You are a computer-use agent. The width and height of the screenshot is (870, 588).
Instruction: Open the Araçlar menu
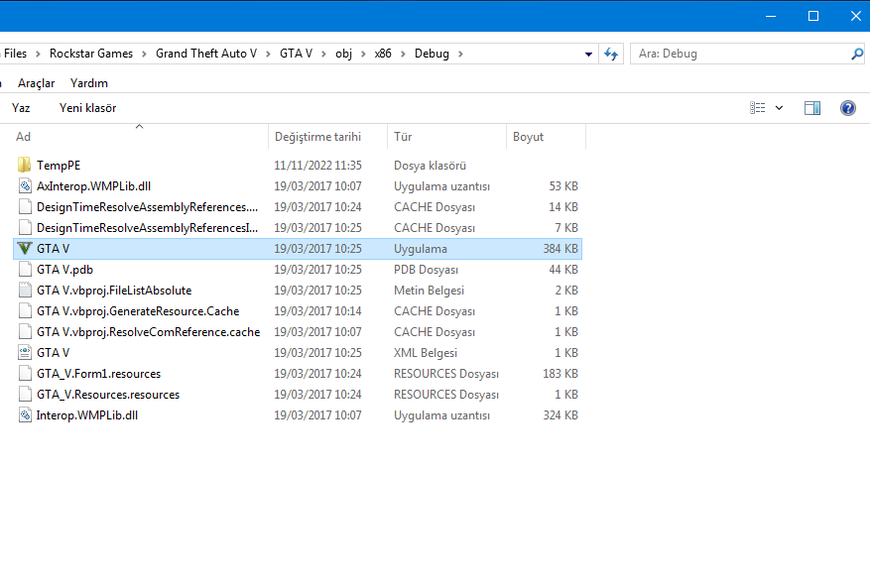pos(37,83)
